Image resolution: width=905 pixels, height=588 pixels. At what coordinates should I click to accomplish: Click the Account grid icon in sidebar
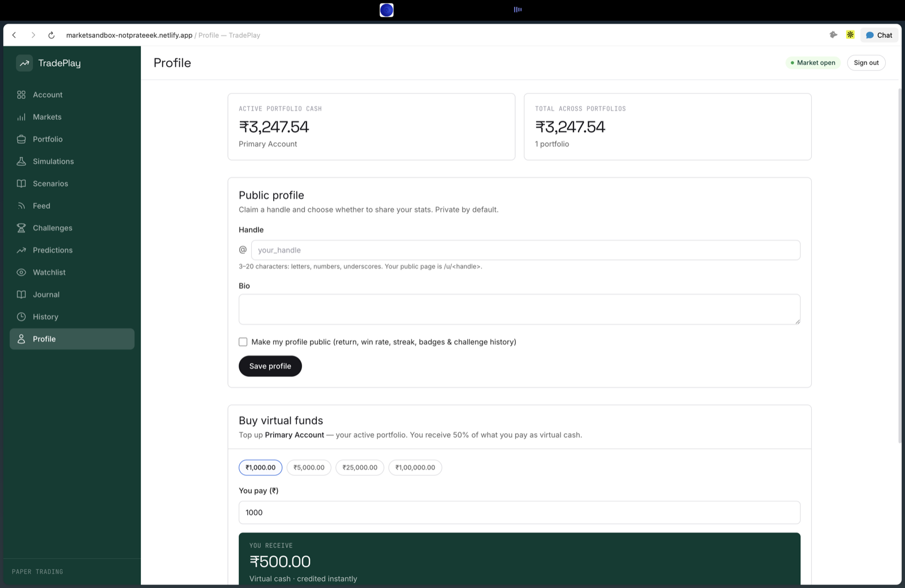[x=21, y=95]
